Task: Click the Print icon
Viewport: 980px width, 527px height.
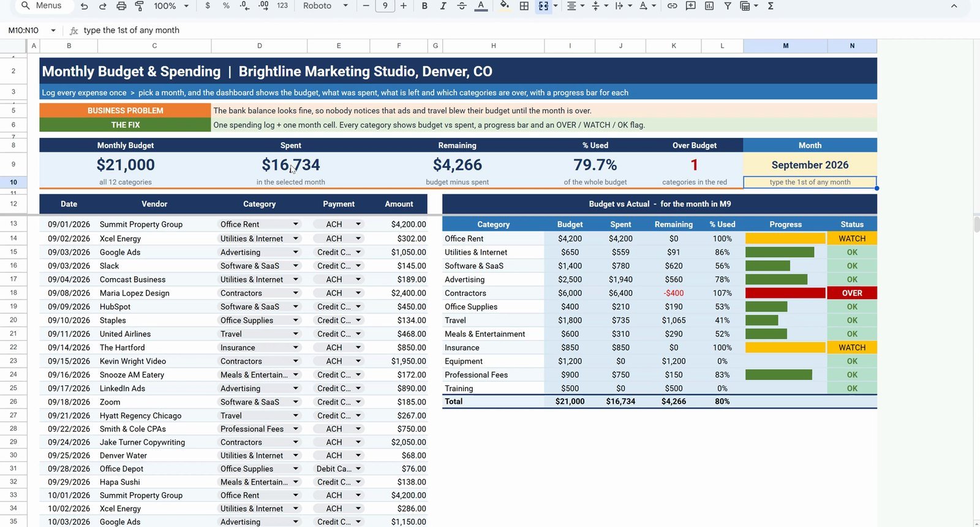Action: pyautogui.click(x=121, y=6)
